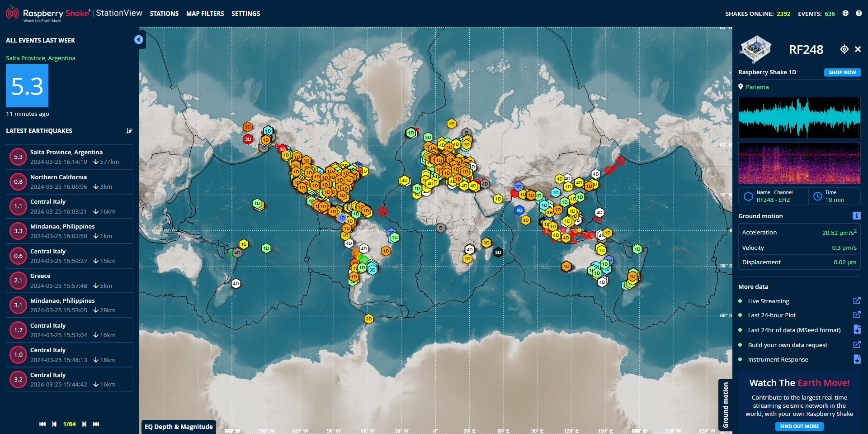Select Central Italy quake at 15:59:27
The height and width of the screenshot is (434, 868).
[69, 256]
